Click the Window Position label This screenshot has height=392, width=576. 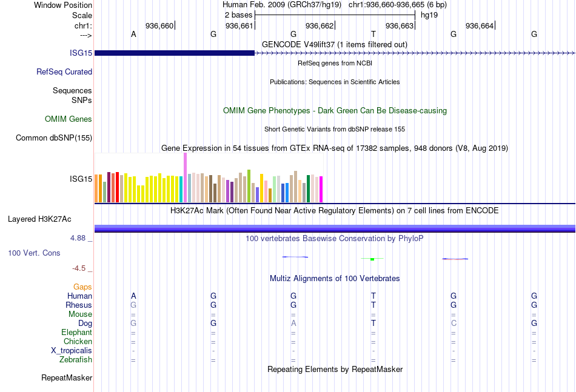pyautogui.click(x=63, y=5)
